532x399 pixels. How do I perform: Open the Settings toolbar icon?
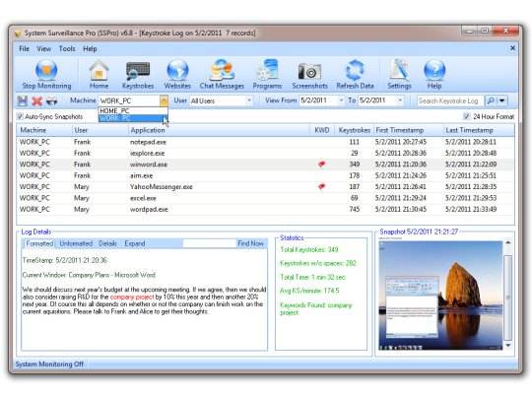(x=399, y=74)
